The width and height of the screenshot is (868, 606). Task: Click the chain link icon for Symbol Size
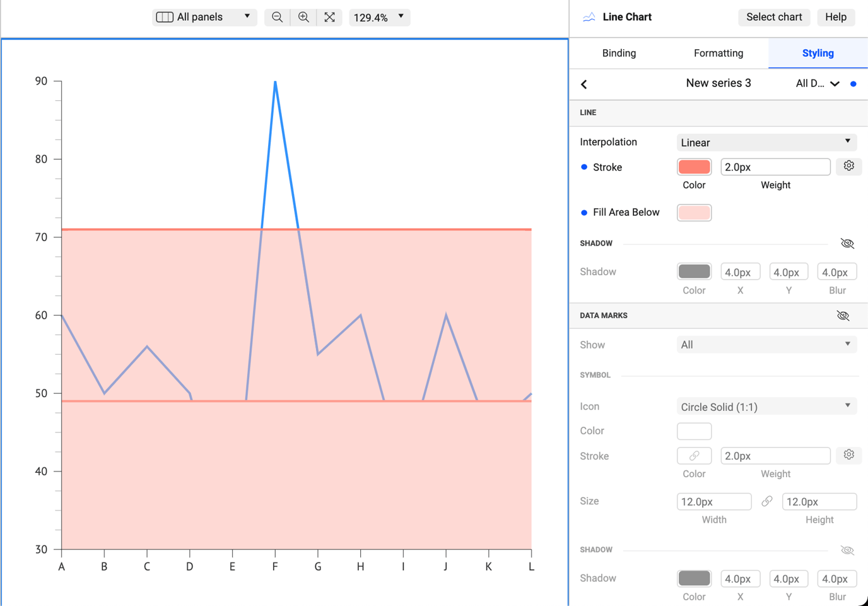(x=767, y=501)
